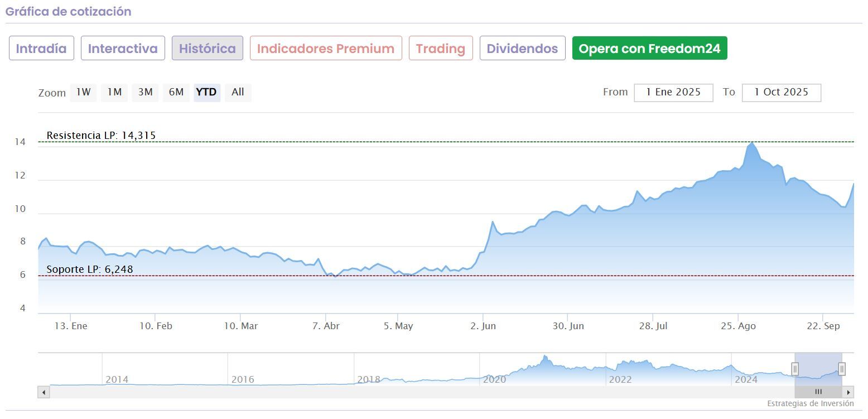Open Indicadores Premium tab
868x419 pixels.
(x=326, y=49)
